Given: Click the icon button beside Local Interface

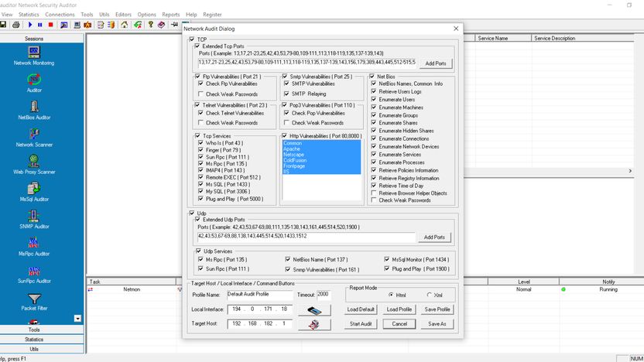Looking at the screenshot, I should (314, 310).
